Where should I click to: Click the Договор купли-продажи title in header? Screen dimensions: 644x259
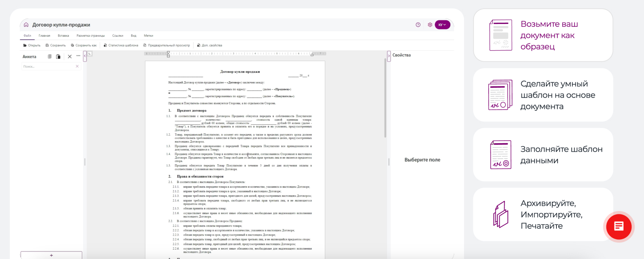coord(61,25)
